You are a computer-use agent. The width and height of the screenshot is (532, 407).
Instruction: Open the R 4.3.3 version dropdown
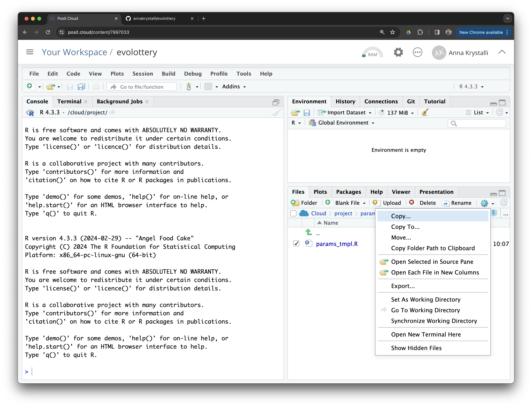point(471,86)
